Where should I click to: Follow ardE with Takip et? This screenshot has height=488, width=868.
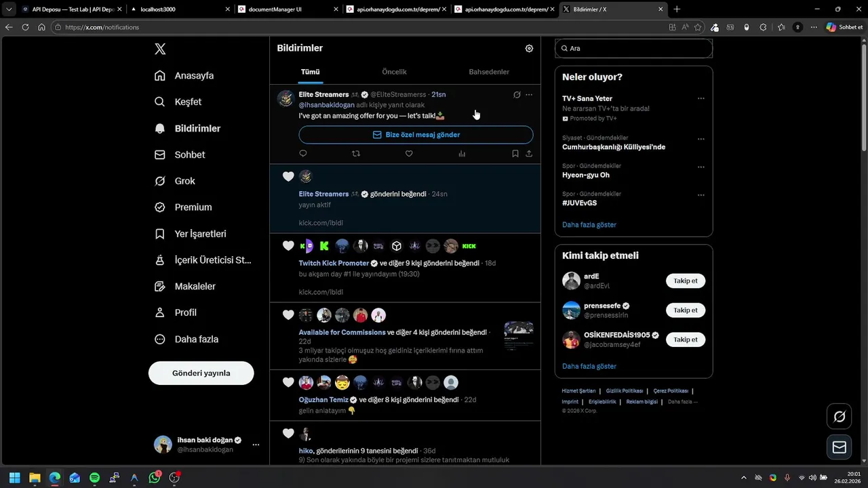(x=686, y=281)
